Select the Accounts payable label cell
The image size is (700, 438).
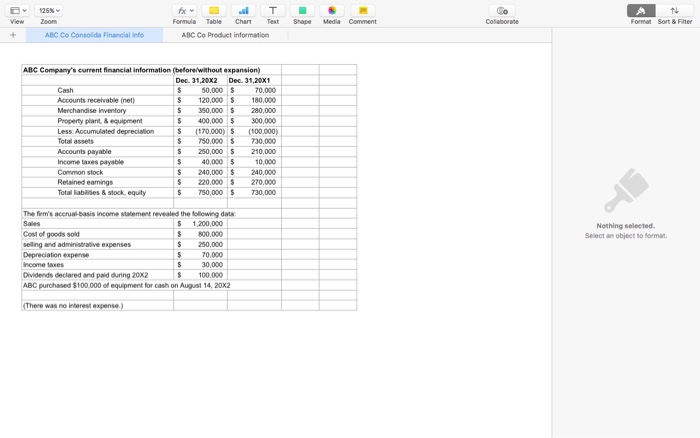98,151
